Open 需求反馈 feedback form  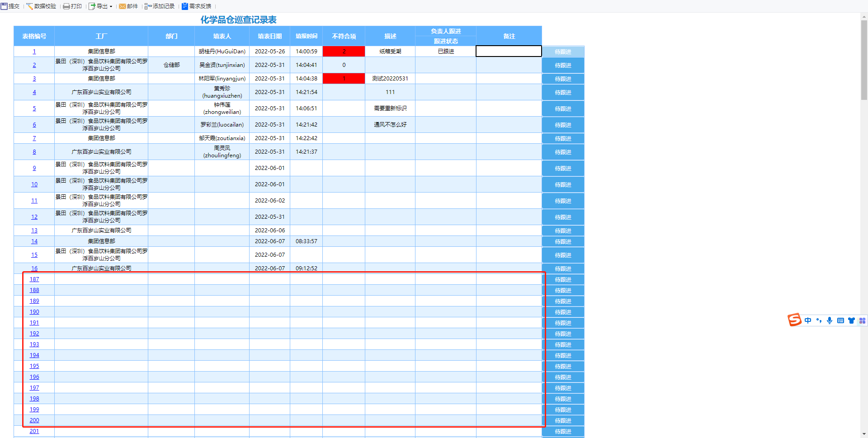click(197, 6)
